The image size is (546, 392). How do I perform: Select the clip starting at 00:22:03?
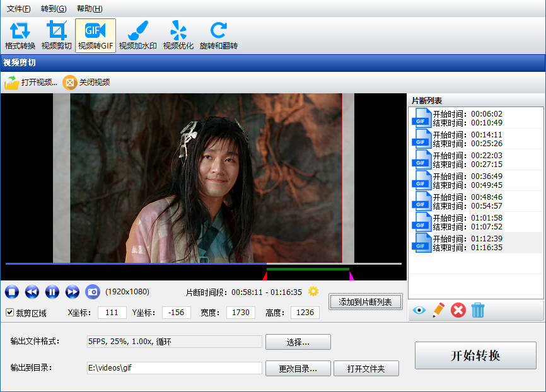pos(475,160)
